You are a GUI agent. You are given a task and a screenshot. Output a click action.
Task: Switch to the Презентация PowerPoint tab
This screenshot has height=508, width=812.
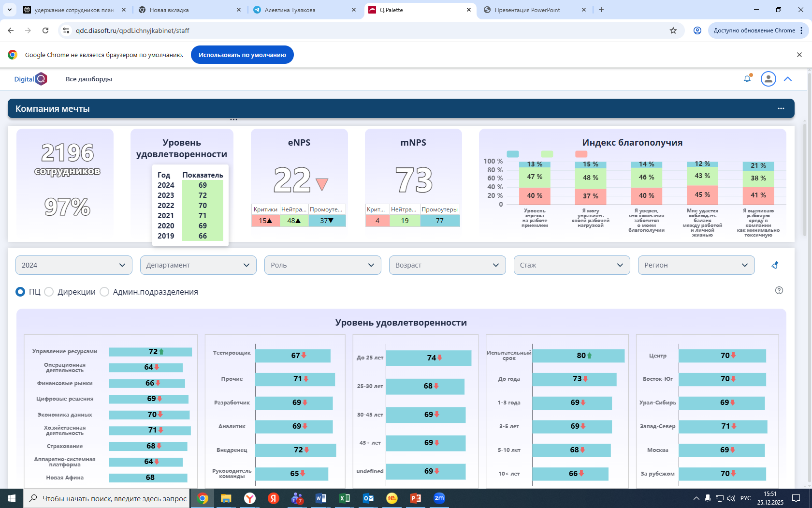coord(527,10)
